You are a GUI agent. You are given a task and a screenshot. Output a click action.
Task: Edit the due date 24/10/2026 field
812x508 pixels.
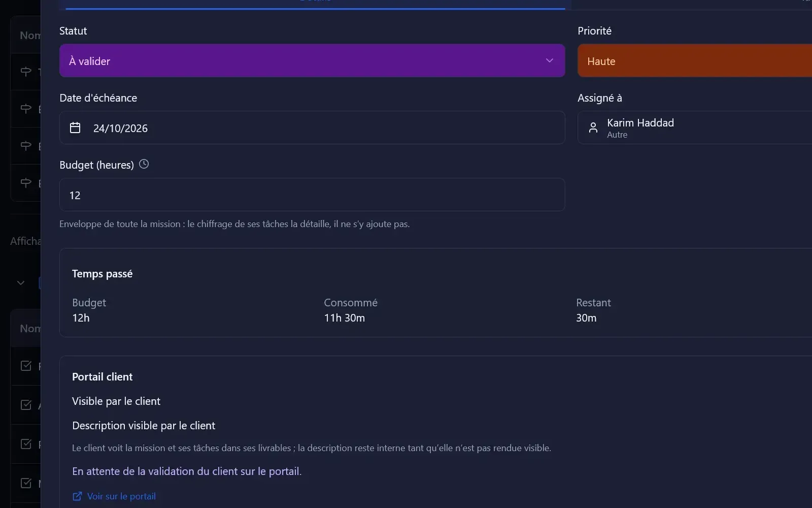[x=312, y=128]
